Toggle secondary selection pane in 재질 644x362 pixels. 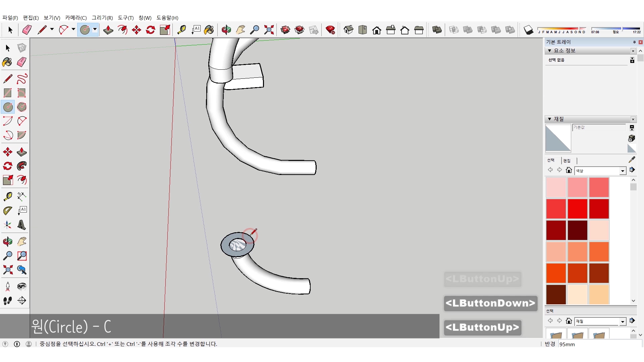tap(632, 128)
